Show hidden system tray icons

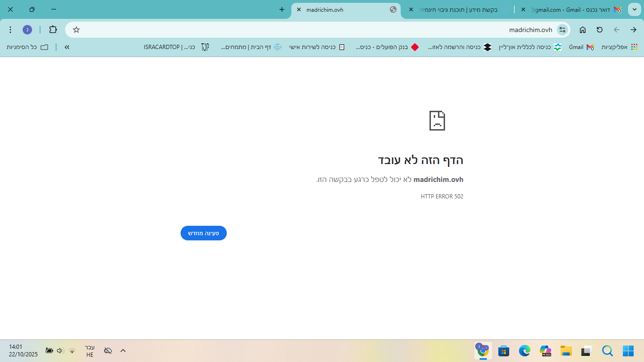[x=123, y=351]
